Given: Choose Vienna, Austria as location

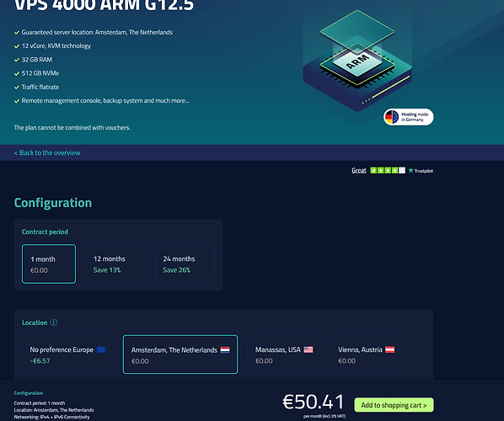Looking at the screenshot, I should click(x=366, y=354).
